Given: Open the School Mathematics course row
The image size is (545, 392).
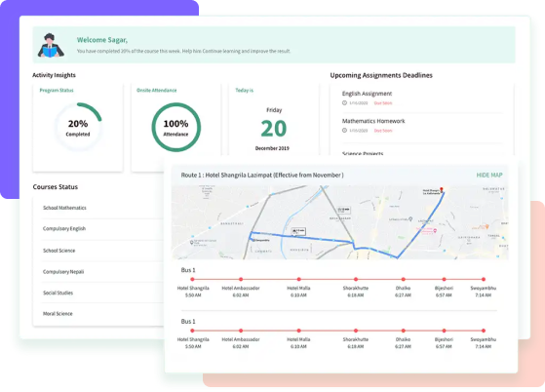Looking at the screenshot, I should coord(64,208).
